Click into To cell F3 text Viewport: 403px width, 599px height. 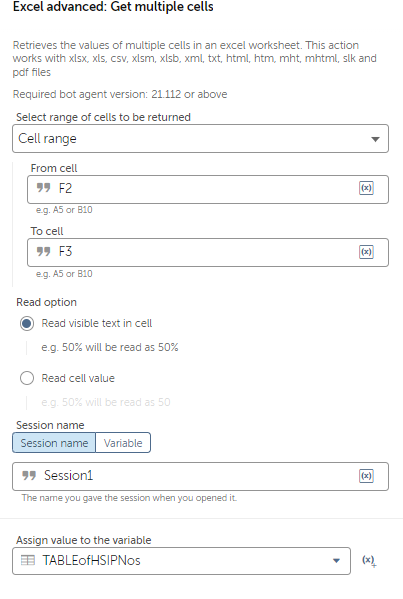point(208,253)
